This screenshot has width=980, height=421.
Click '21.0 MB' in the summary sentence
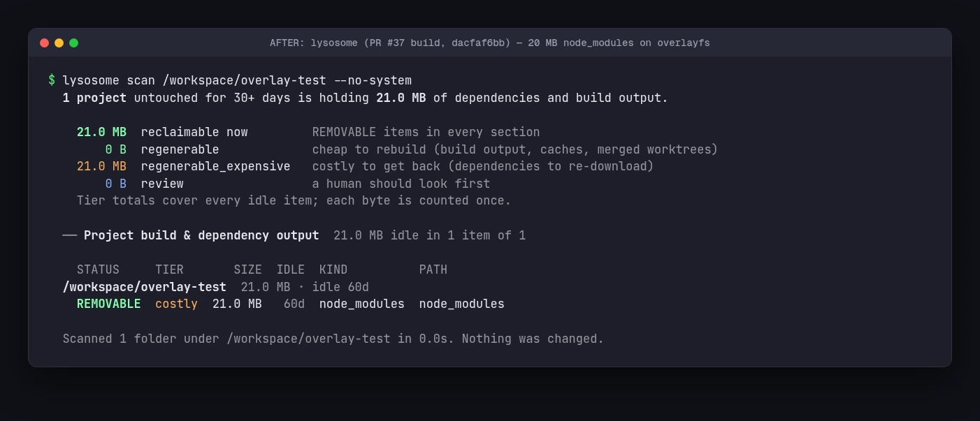click(x=401, y=98)
